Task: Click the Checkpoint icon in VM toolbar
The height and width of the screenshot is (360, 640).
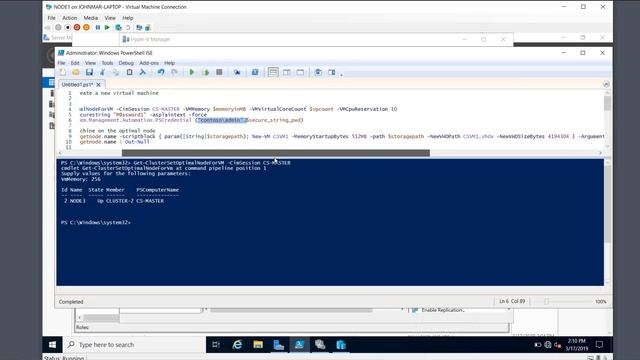Action: coord(118,27)
